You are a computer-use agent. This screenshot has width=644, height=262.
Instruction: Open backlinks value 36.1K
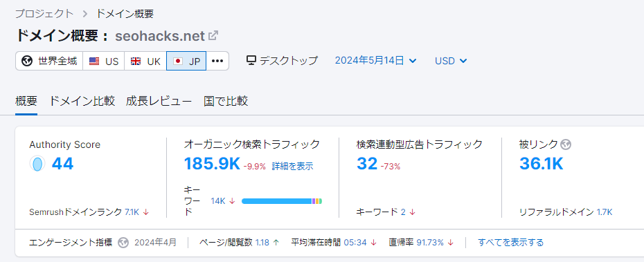pyautogui.click(x=541, y=164)
